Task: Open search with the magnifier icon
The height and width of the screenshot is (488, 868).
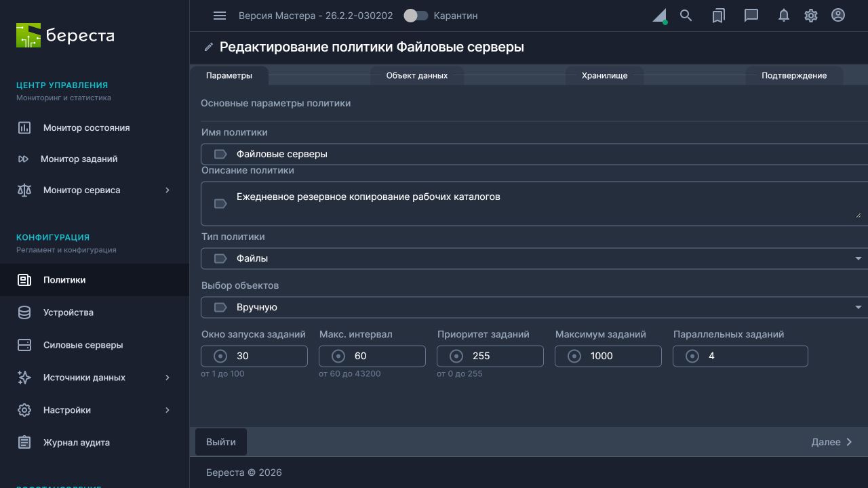Action: coord(686,16)
